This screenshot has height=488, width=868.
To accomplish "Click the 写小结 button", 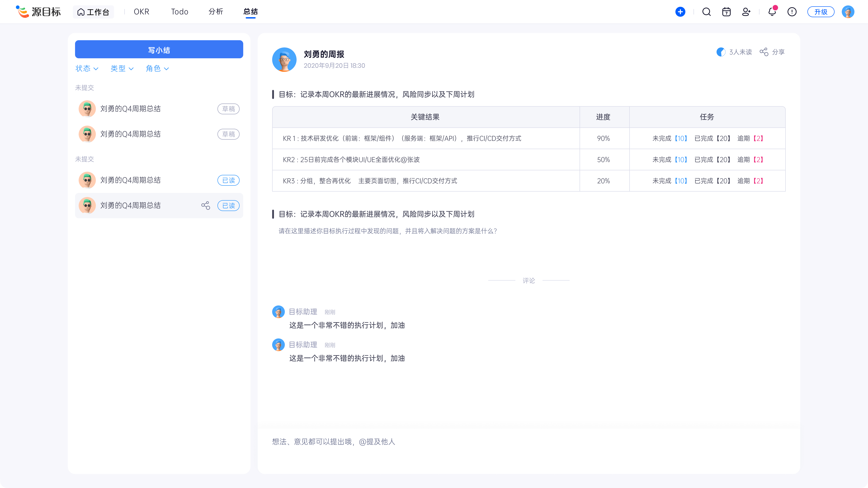I will [159, 49].
